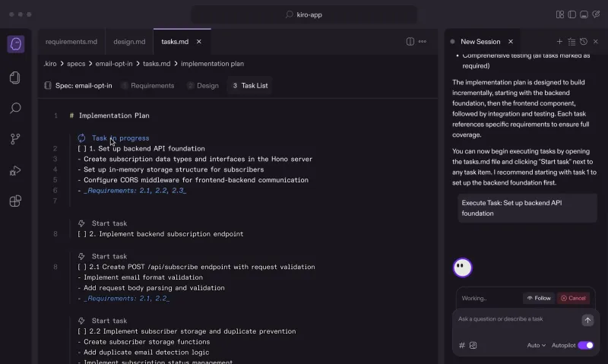Open the Run and Debug icon
This screenshot has width=608, height=364.
point(15,170)
